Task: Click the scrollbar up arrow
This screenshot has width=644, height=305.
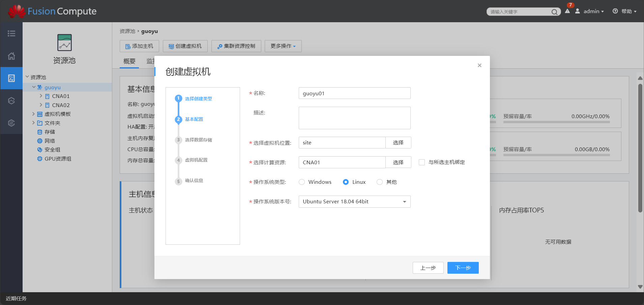Action: 640,78
